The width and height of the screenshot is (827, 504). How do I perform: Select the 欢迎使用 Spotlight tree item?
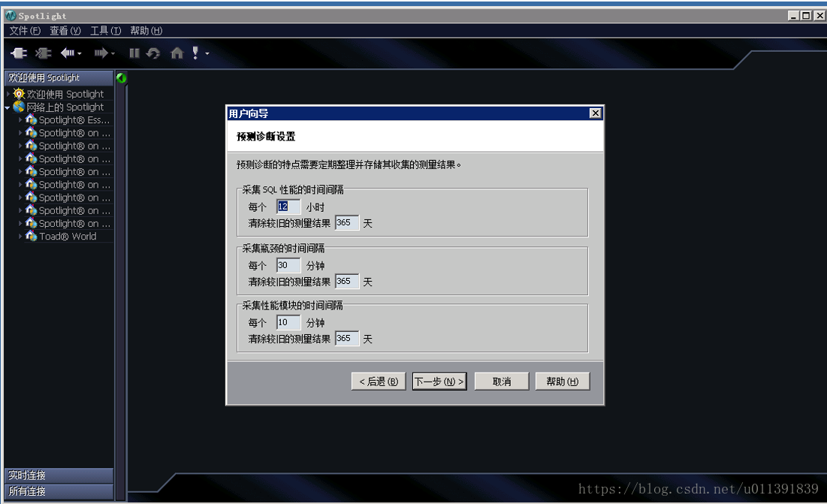65,94
